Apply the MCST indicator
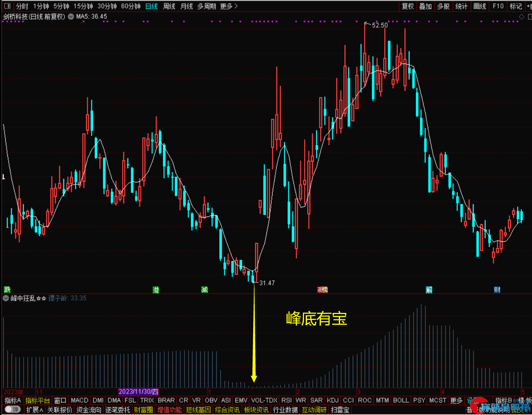 [x=438, y=400]
